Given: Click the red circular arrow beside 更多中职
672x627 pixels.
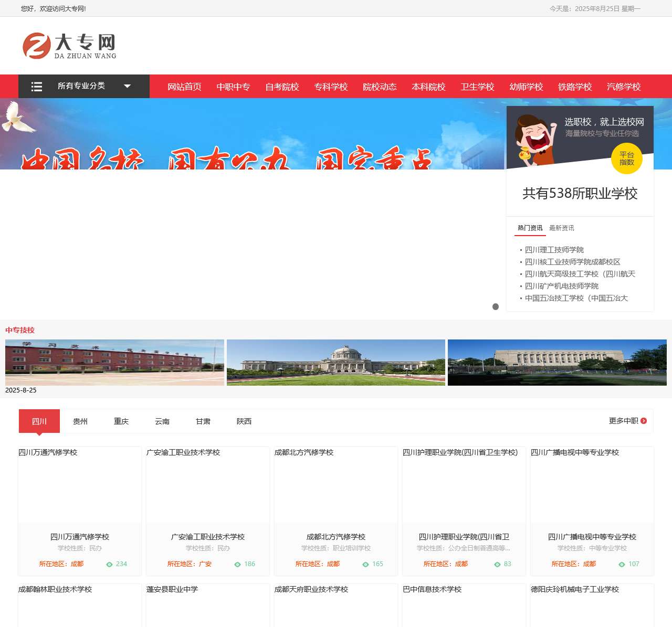Looking at the screenshot, I should point(644,421).
